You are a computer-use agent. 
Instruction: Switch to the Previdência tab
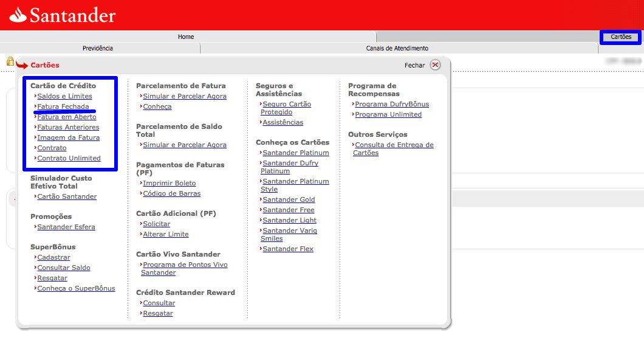click(98, 48)
